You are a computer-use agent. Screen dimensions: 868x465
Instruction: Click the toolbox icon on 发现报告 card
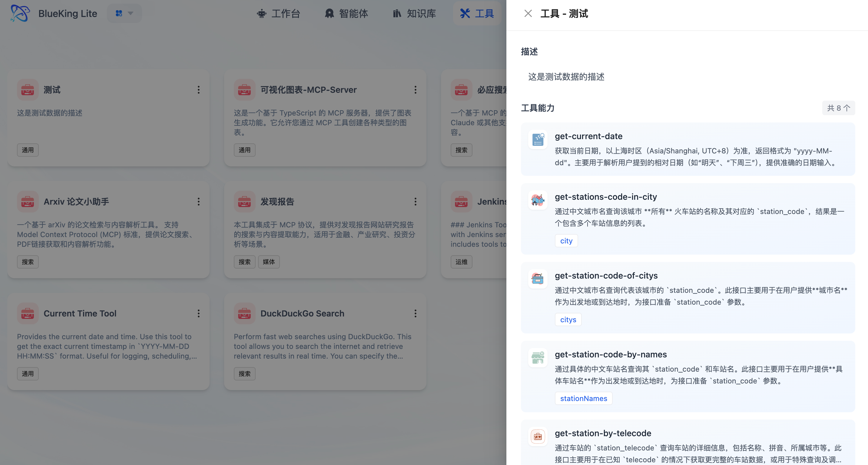click(244, 202)
